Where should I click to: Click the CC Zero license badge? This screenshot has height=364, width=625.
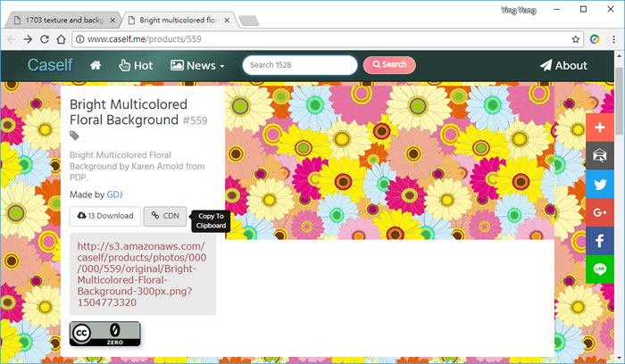pos(105,334)
